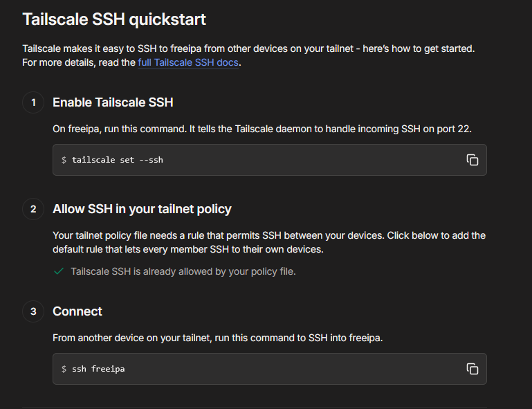Click the 'Allow SSH in your tailnet policy' heading
This screenshot has width=532, height=409.
(x=142, y=209)
